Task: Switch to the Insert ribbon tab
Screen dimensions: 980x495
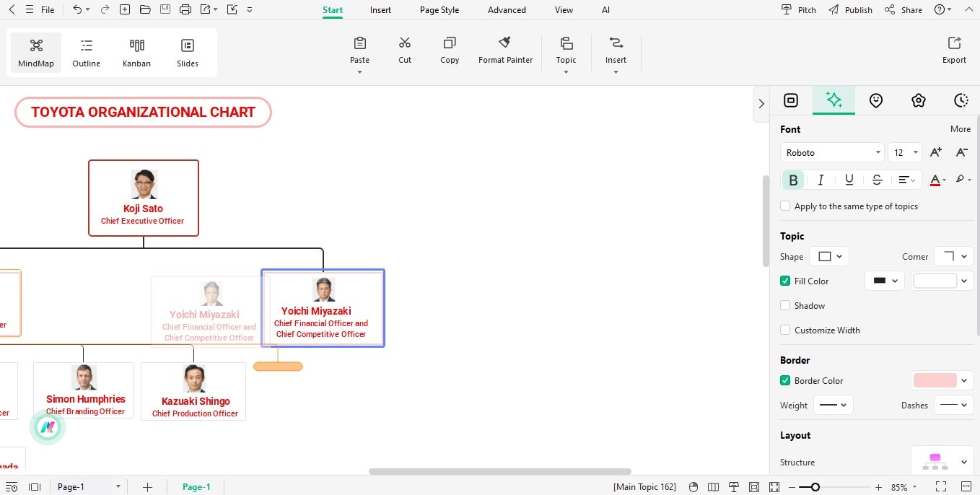Action: click(x=380, y=10)
